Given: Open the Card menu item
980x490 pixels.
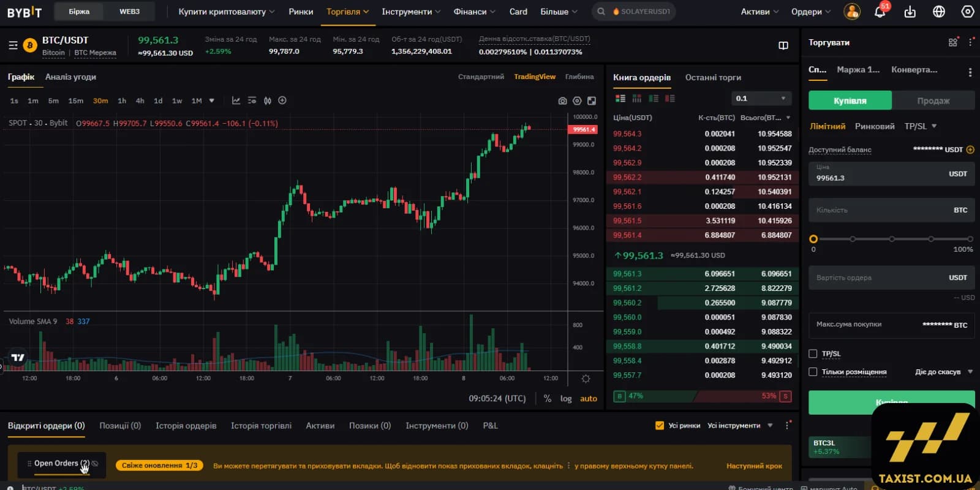Looking at the screenshot, I should point(518,12).
